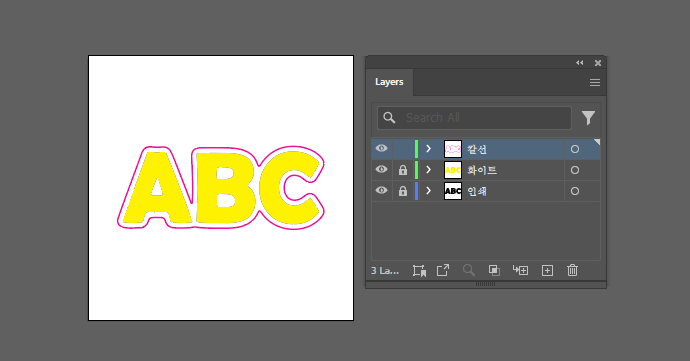
Task: Unlock the 화이트 layer
Action: point(403,170)
